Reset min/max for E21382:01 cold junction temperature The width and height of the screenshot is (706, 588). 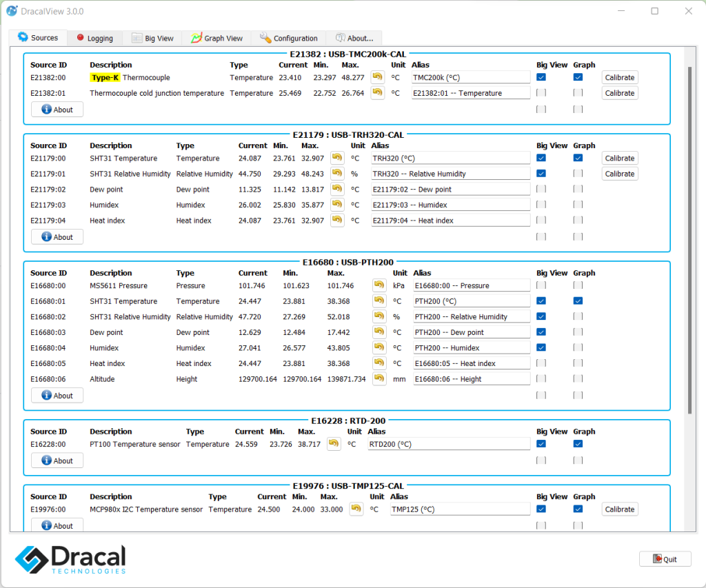tap(377, 93)
